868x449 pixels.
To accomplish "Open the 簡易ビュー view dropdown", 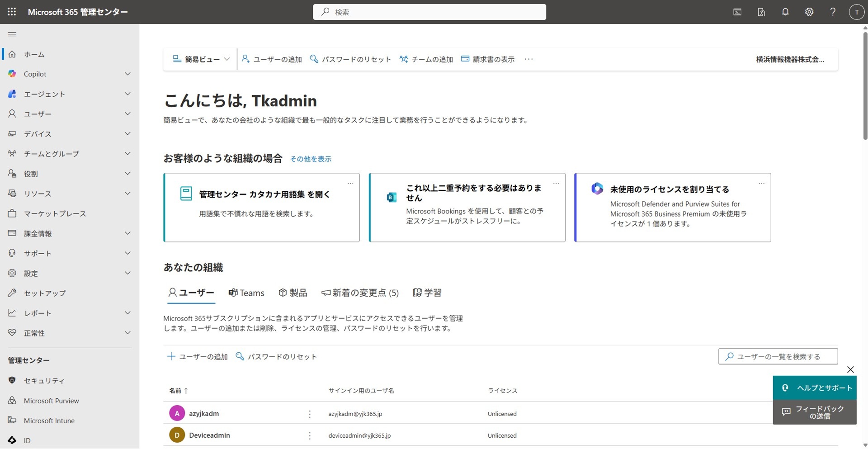I will pos(202,59).
